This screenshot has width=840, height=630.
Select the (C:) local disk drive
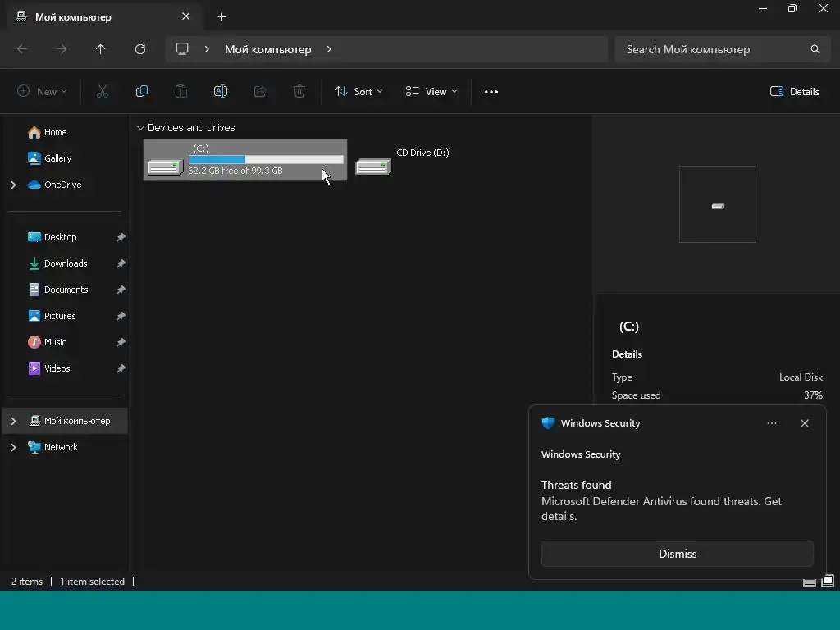(x=244, y=160)
